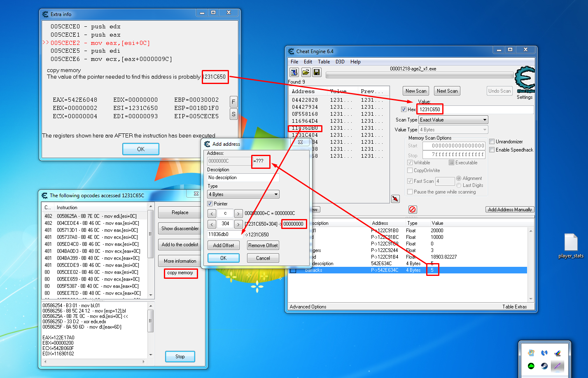Toggle the Hex checkbox beside Value
This screenshot has width=588, height=378.
click(x=404, y=110)
